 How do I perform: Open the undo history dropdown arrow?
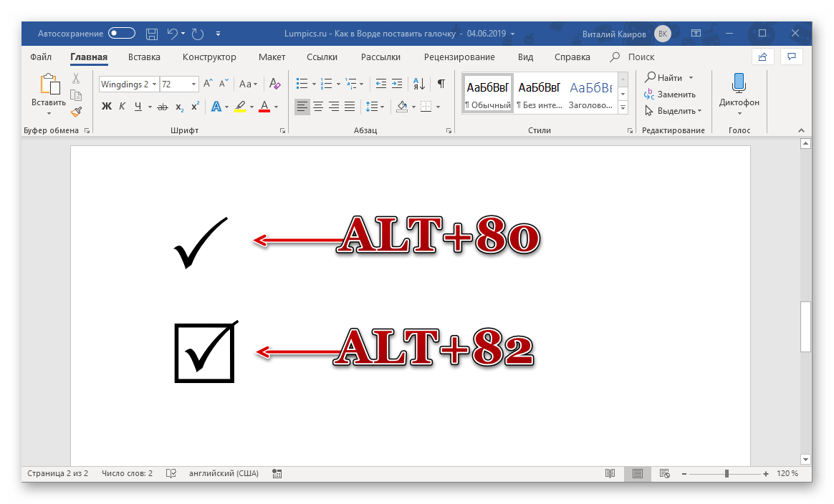click(x=183, y=34)
